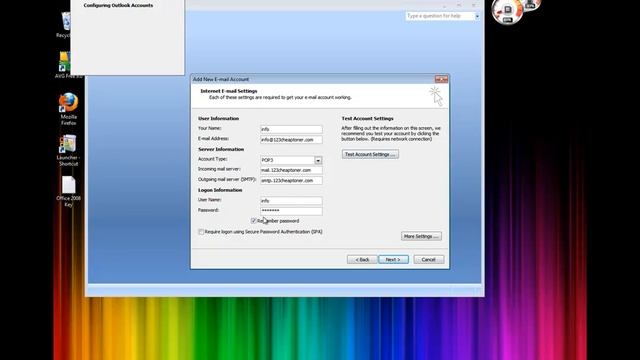Click the 'Internet E-mail Settings' heading
The height and width of the screenshot is (360, 640).
[229, 91]
